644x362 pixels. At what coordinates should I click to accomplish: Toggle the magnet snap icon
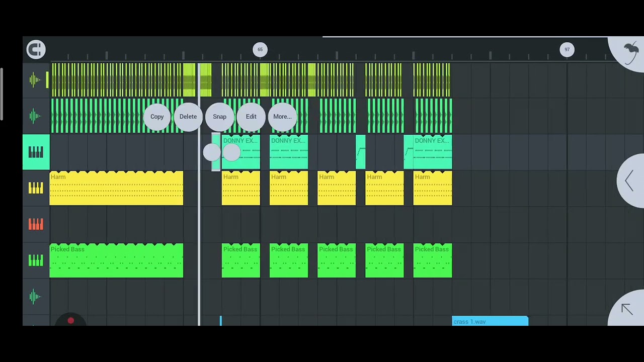coord(36,49)
